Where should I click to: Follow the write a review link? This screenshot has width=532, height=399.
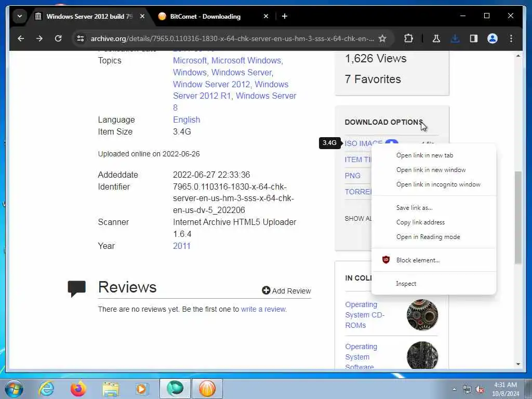(x=263, y=310)
